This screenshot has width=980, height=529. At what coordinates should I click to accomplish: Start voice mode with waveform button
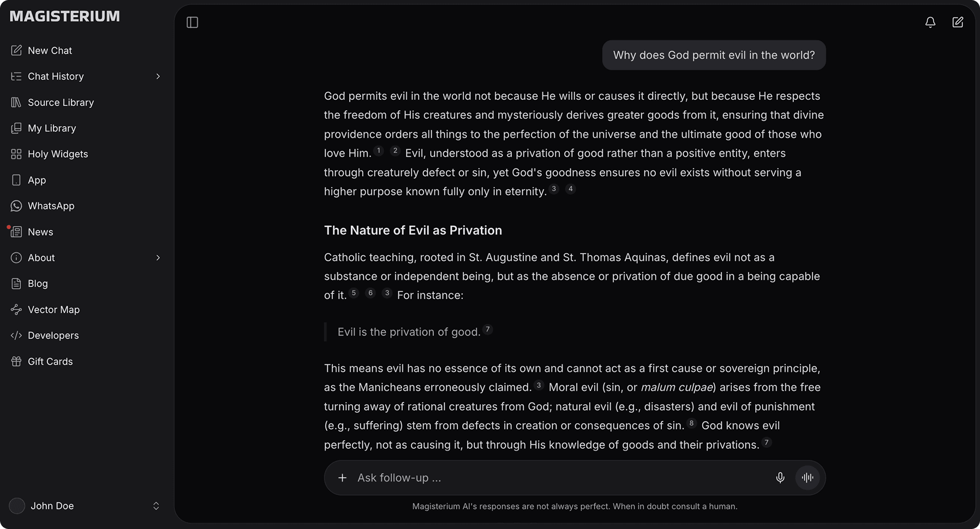click(808, 478)
